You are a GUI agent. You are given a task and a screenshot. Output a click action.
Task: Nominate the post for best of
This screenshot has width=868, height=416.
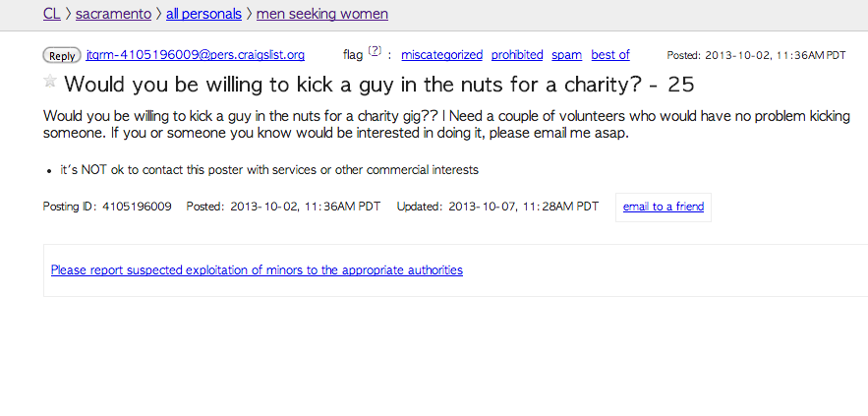coord(609,55)
